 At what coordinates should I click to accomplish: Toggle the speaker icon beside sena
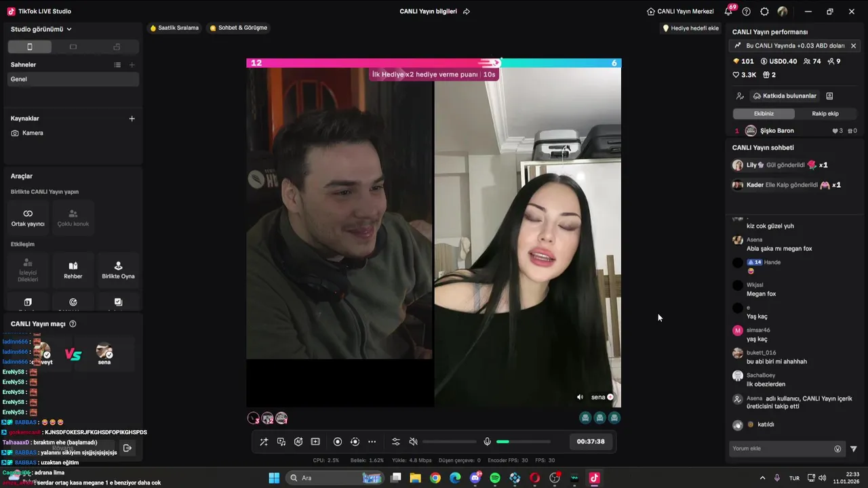click(x=580, y=397)
